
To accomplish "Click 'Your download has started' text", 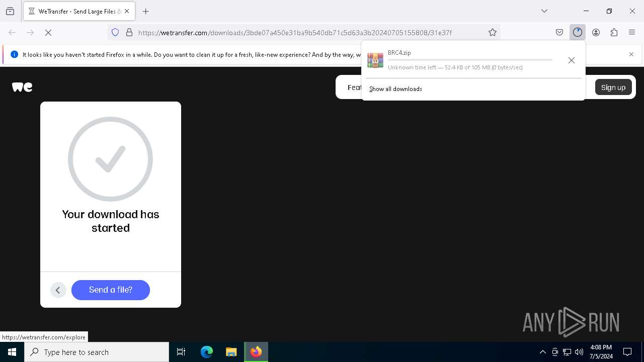I will [111, 221].
